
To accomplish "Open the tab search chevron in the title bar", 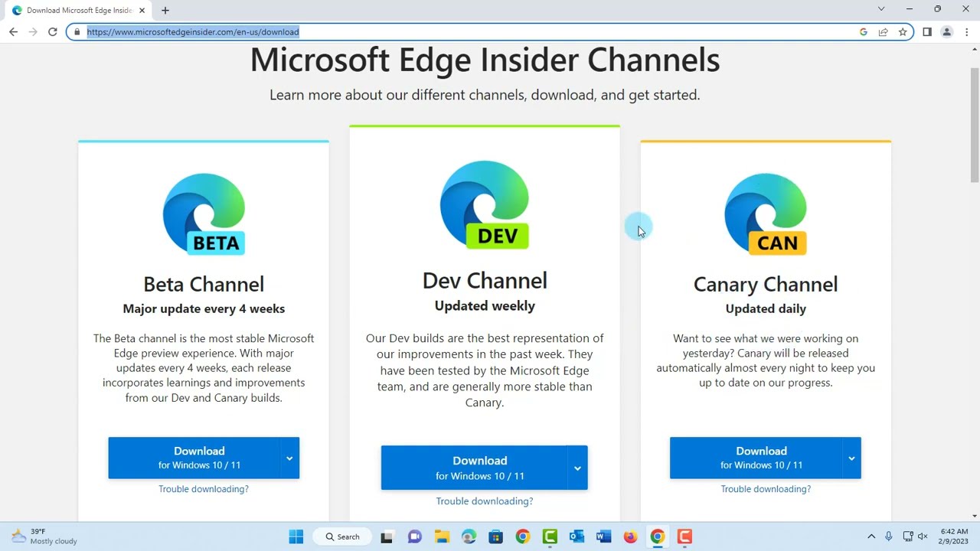I will pyautogui.click(x=881, y=9).
